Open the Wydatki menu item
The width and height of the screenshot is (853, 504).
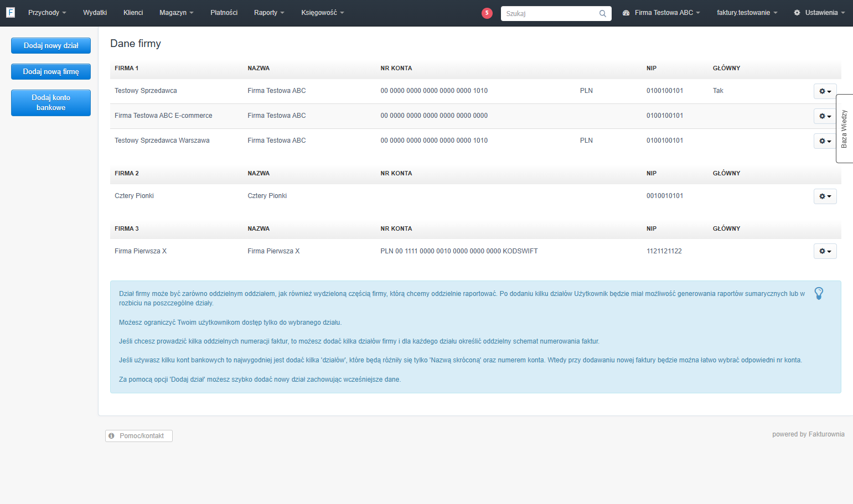pos(95,13)
